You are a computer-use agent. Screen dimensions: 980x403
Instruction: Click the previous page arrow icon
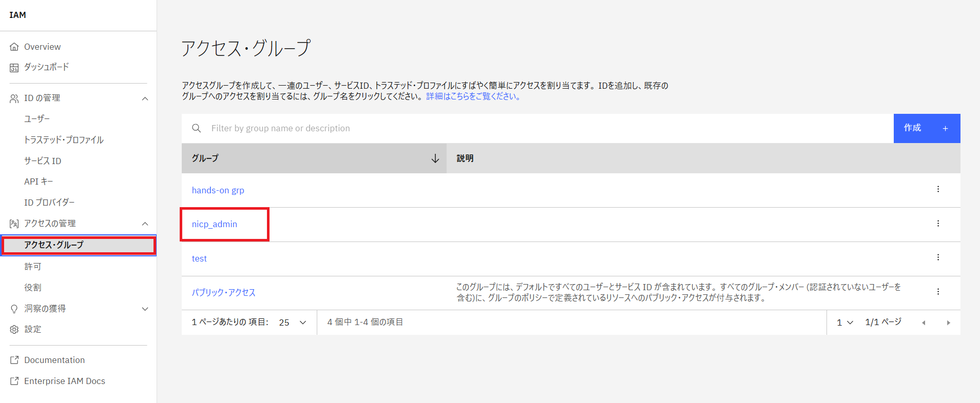click(x=924, y=323)
